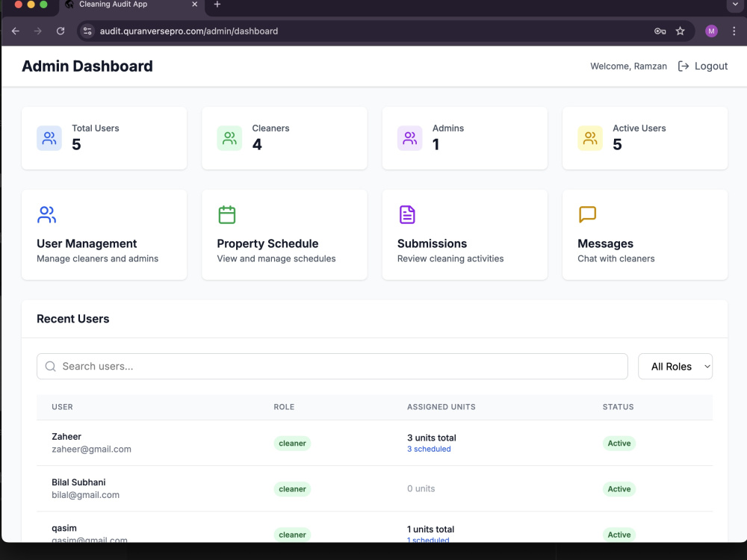747x560 pixels.
Task: Expand the tab search chevron
Action: pyautogui.click(x=735, y=4)
